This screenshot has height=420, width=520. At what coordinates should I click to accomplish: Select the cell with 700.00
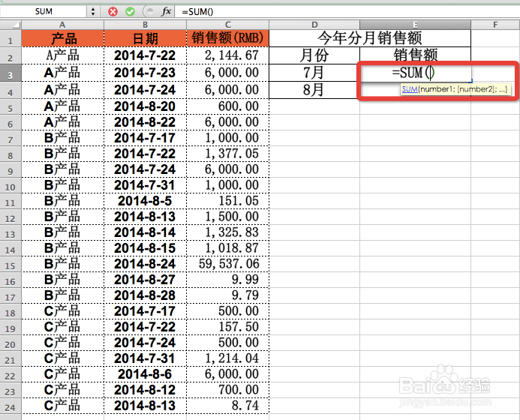(228, 390)
